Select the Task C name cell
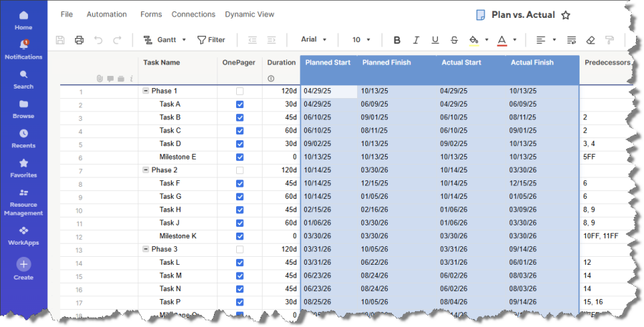644x327 pixels. click(177, 131)
